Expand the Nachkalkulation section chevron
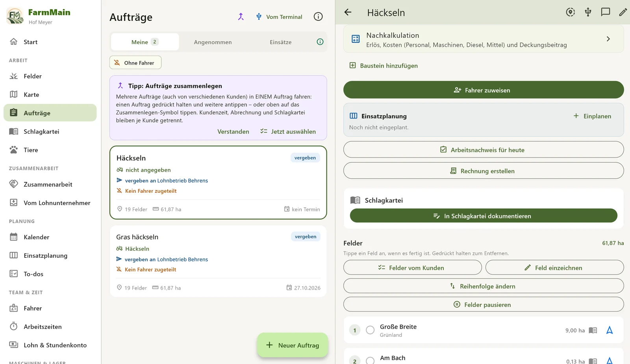 point(608,39)
